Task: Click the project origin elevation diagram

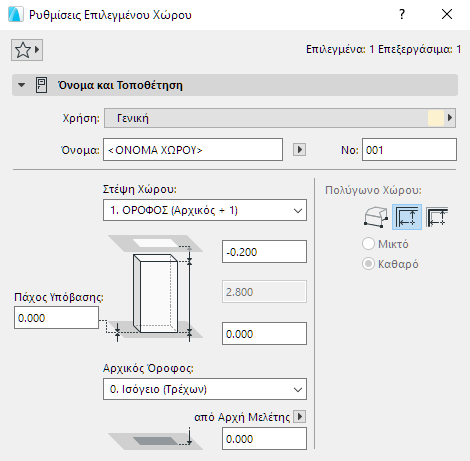Action: click(156, 439)
